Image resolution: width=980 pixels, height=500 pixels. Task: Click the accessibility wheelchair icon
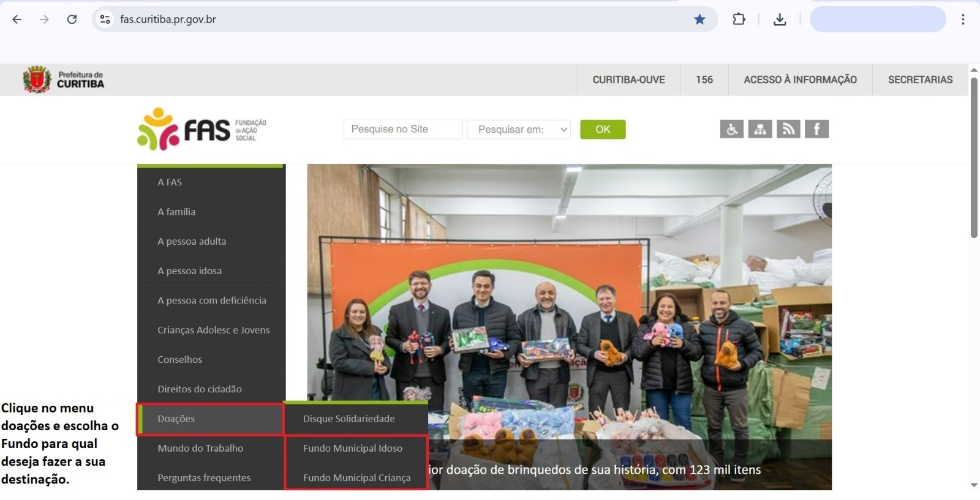click(x=731, y=129)
